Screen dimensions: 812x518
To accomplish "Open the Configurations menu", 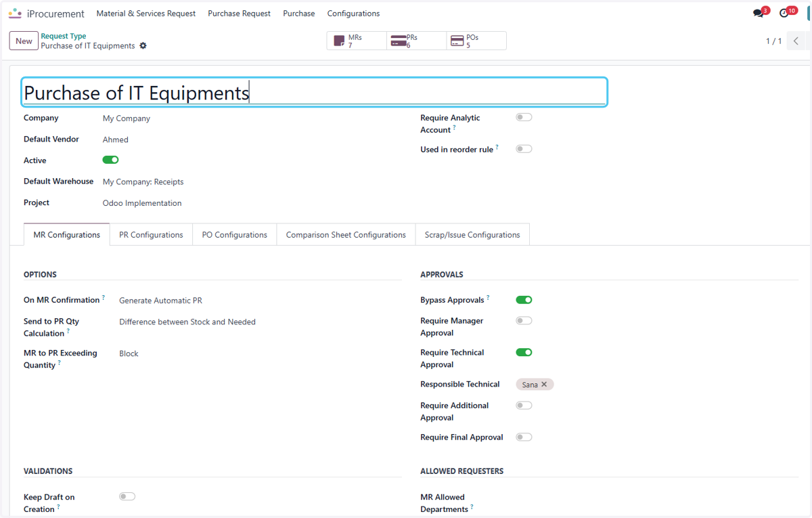I will click(x=353, y=14).
